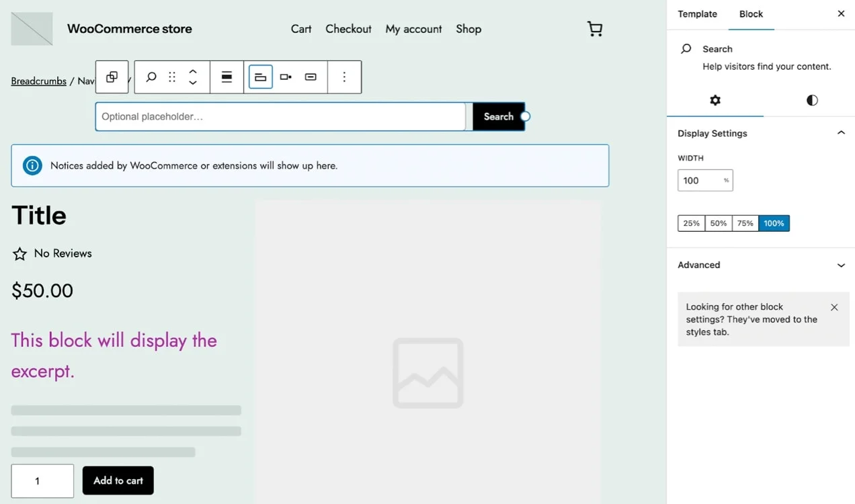This screenshot has width=855, height=504.
Task: Open the block options three-dot menu
Action: point(344,77)
